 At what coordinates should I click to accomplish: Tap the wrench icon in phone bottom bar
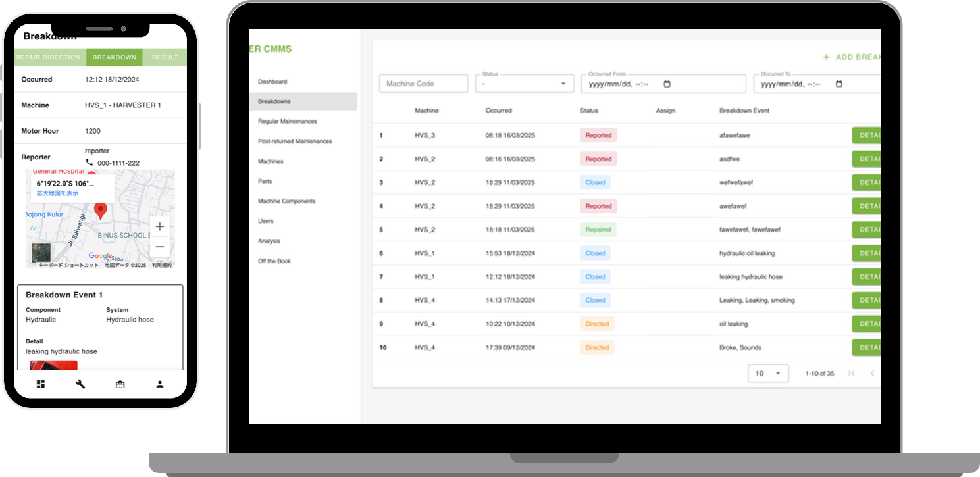80,384
